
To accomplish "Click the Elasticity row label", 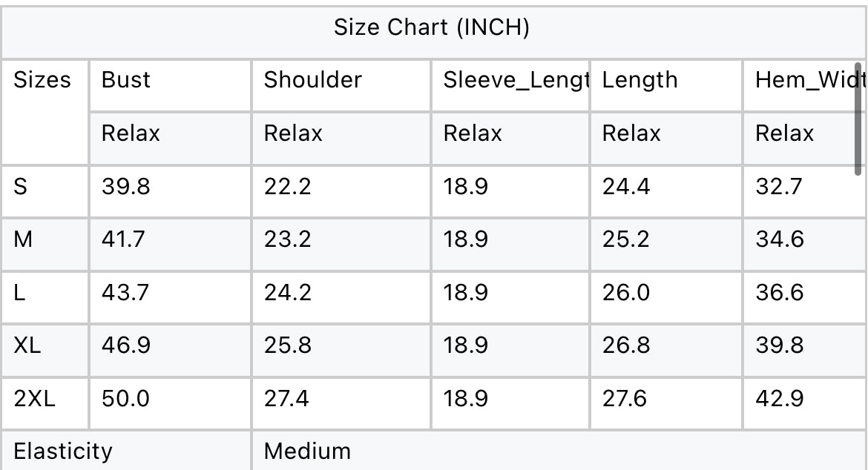I will (x=63, y=451).
